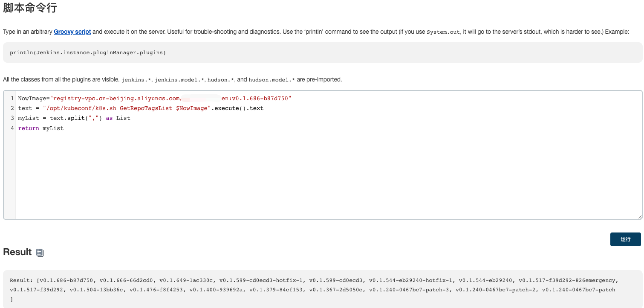Select line number 3 in the gutter

(12, 118)
